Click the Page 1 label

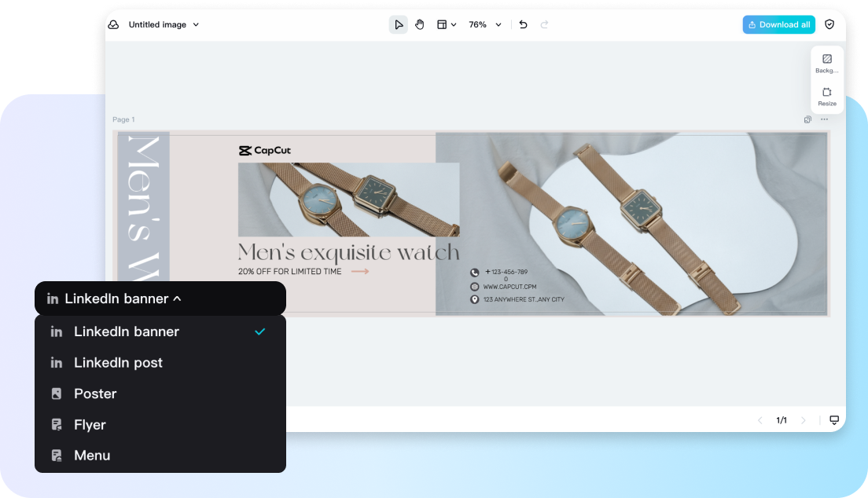(123, 119)
